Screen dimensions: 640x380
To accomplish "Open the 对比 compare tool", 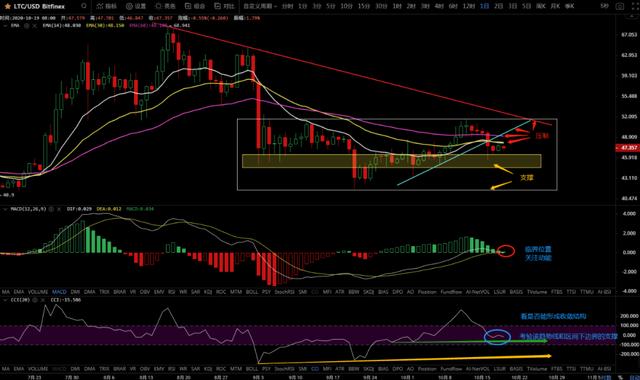I will pos(224,6).
